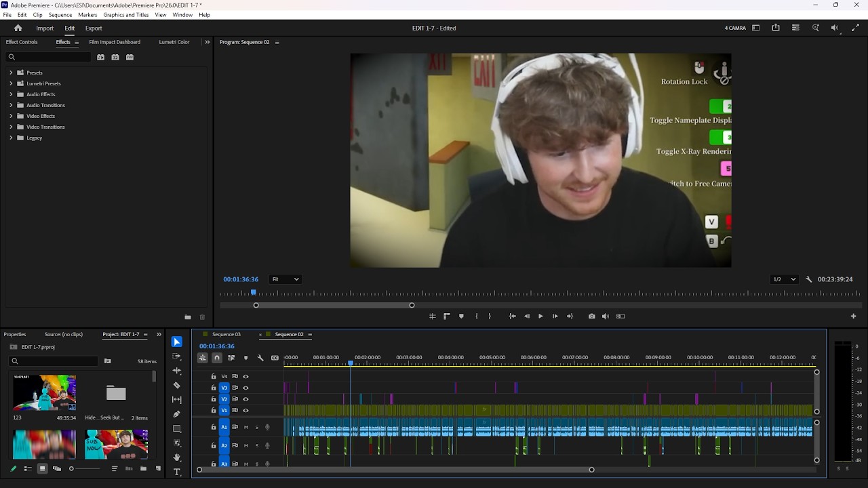Select the Slip tool
This screenshot has height=488, width=868.
[177, 400]
